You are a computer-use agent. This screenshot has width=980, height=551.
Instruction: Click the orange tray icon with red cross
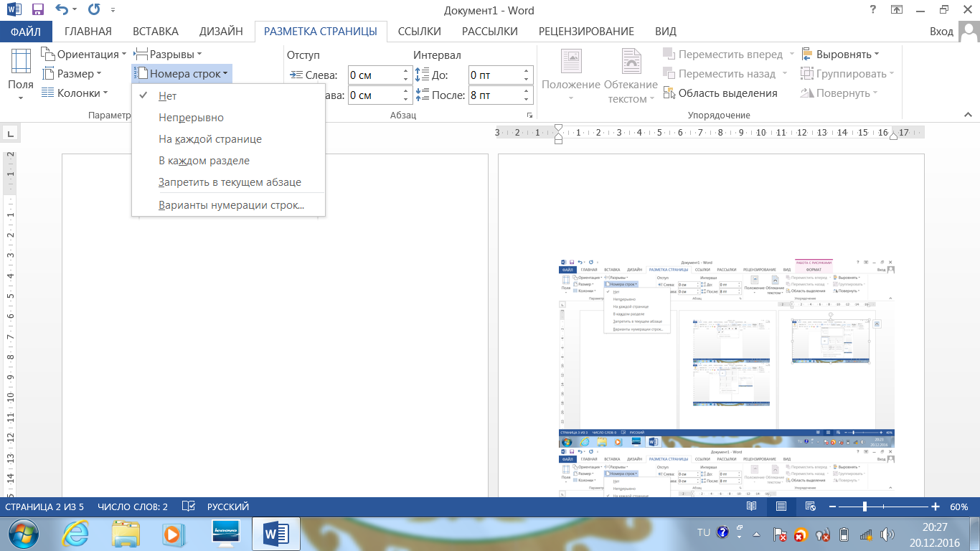801,534
